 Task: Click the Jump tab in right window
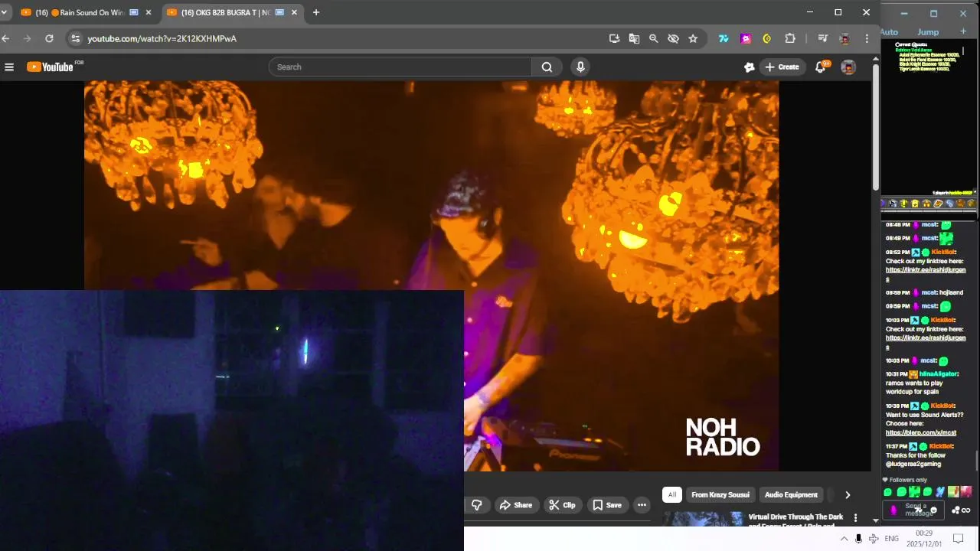pyautogui.click(x=928, y=32)
